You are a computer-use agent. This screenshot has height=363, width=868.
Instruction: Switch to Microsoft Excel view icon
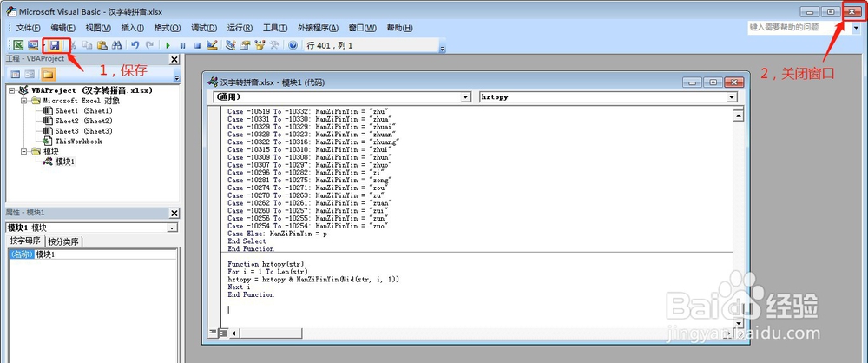pos(17,45)
